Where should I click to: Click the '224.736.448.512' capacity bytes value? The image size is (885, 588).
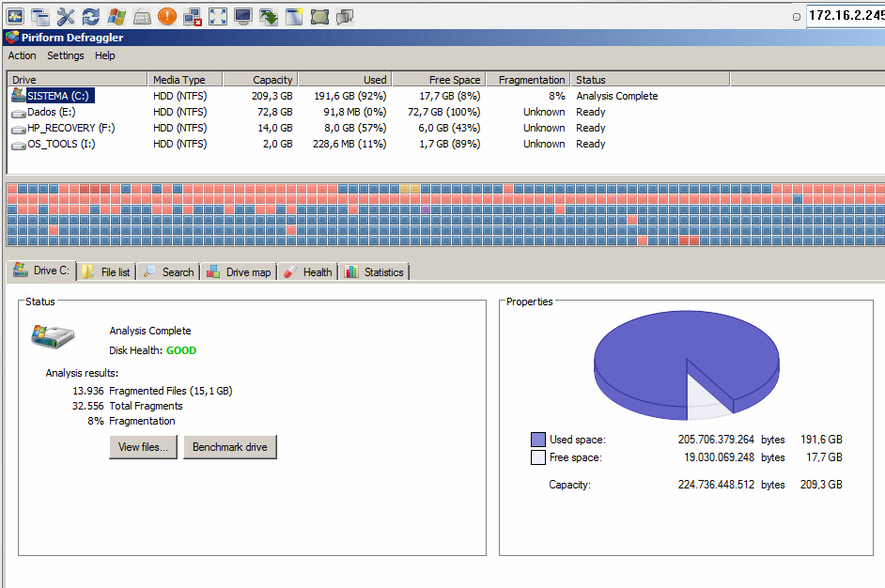[716, 484]
